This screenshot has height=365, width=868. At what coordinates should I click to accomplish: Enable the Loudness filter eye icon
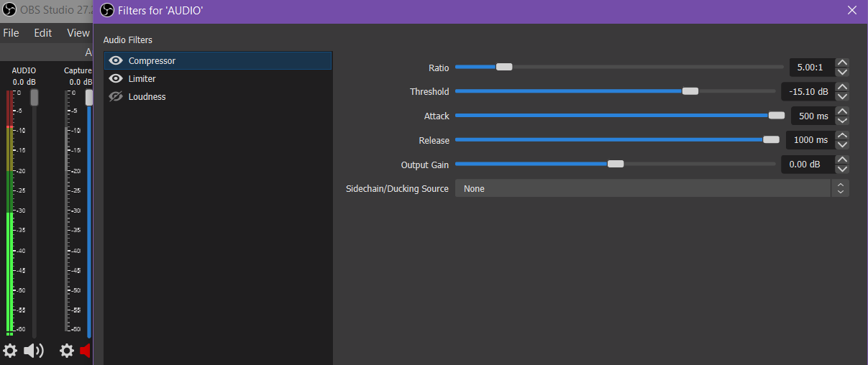coord(115,97)
